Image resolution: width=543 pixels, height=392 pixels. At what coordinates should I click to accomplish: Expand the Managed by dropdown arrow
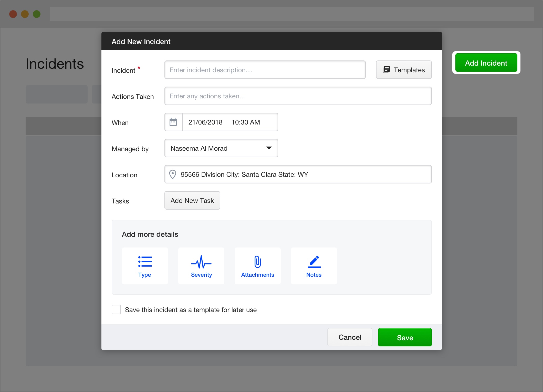click(x=269, y=148)
